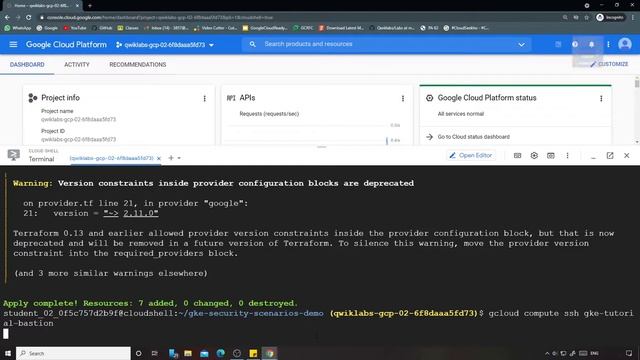Open the Sticky Notes taskbar icon
640x360 pixels.
[253, 353]
